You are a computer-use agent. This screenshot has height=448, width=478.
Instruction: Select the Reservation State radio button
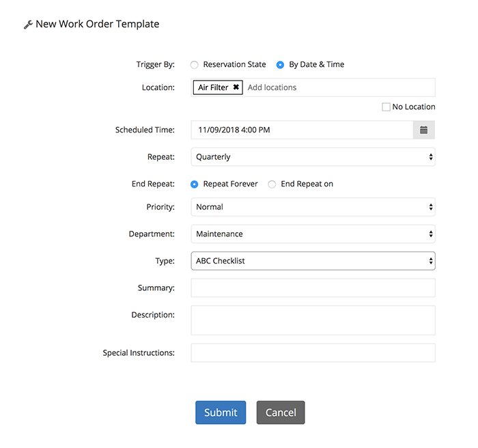tap(195, 65)
